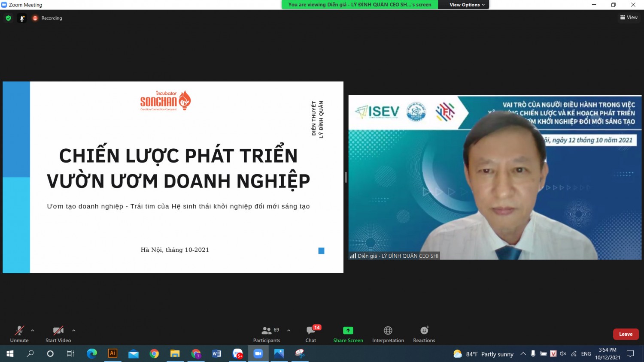Open Windows Start menu

10,354
